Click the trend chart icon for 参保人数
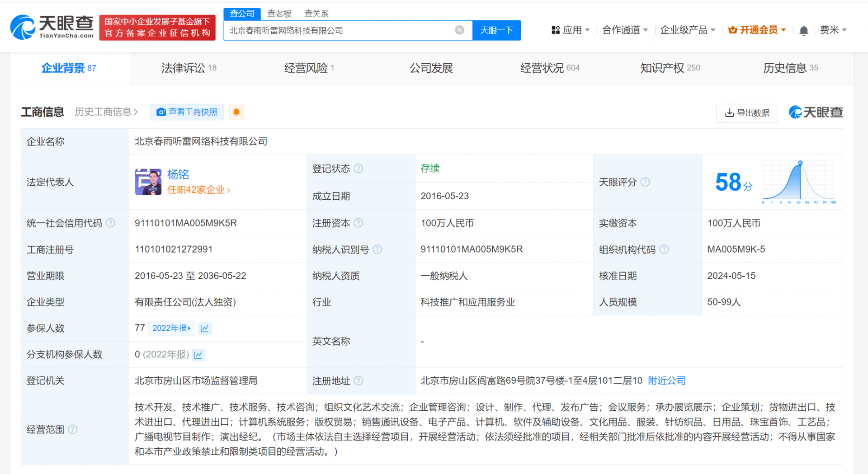The image size is (868, 474). [205, 329]
